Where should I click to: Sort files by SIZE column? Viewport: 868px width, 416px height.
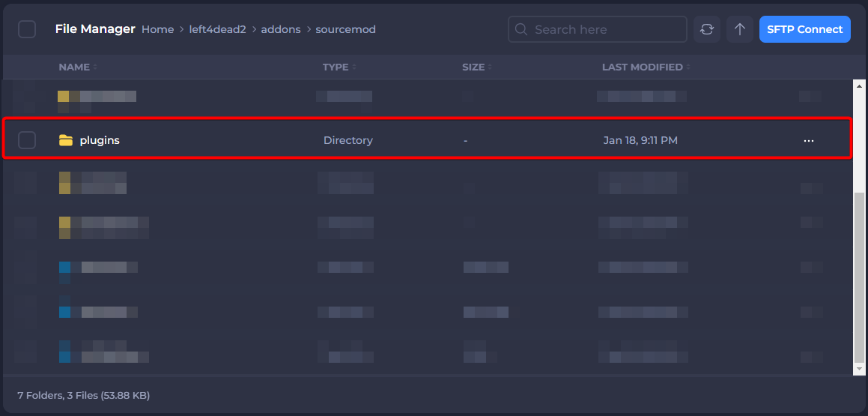click(x=474, y=67)
